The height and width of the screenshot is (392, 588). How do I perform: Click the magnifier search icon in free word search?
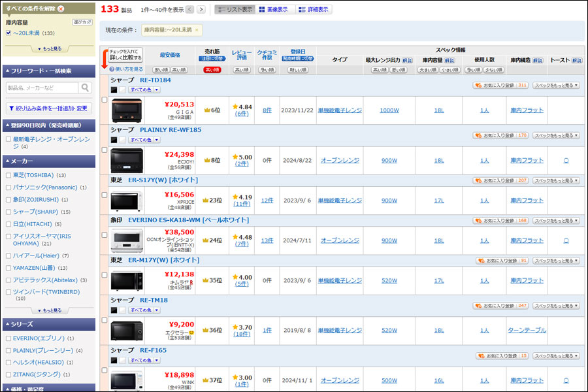click(x=85, y=88)
